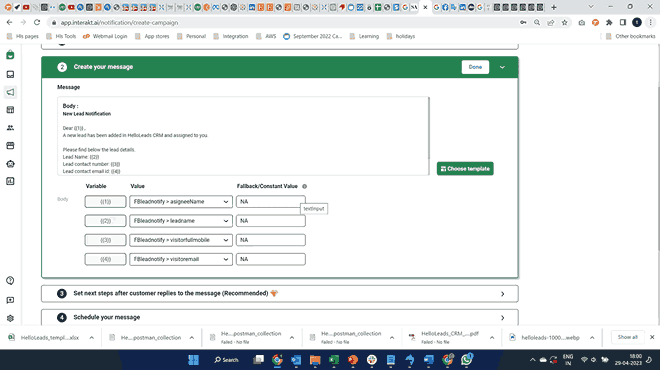Image resolution: width=660 pixels, height=370 pixels.
Task: Click the help question mark sidebar icon
Action: (11, 281)
